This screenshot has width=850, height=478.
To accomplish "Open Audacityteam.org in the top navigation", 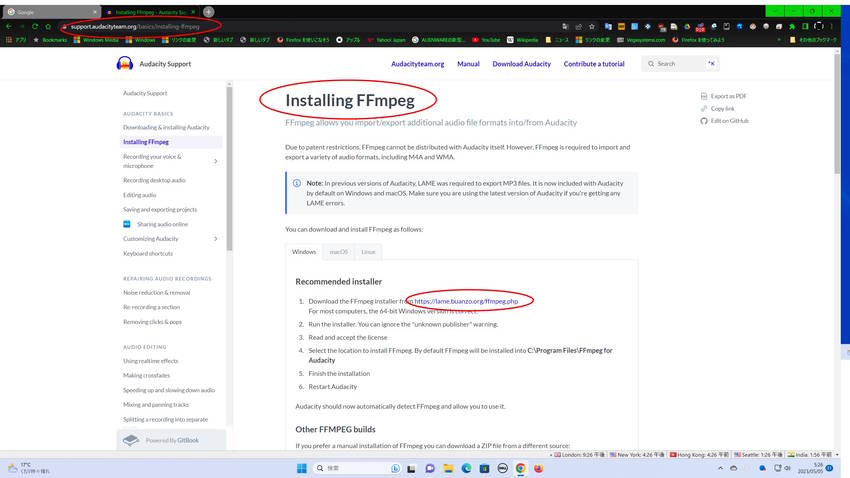I will pyautogui.click(x=417, y=64).
